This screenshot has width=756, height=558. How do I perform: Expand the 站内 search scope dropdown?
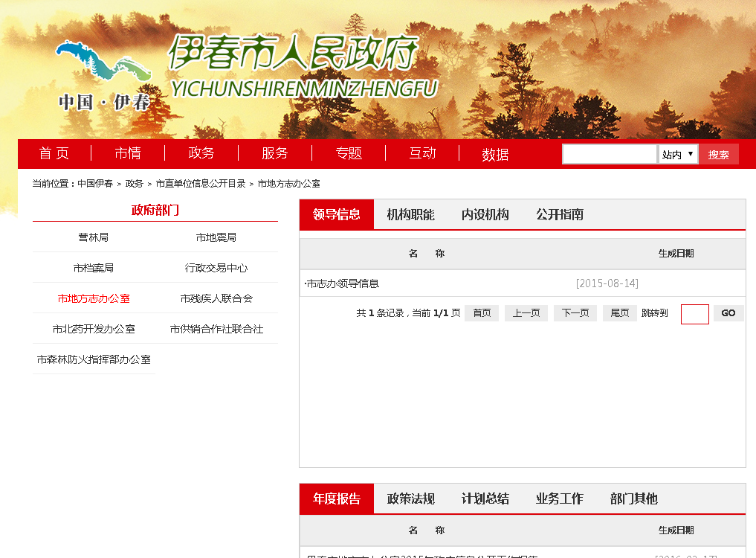(x=678, y=155)
